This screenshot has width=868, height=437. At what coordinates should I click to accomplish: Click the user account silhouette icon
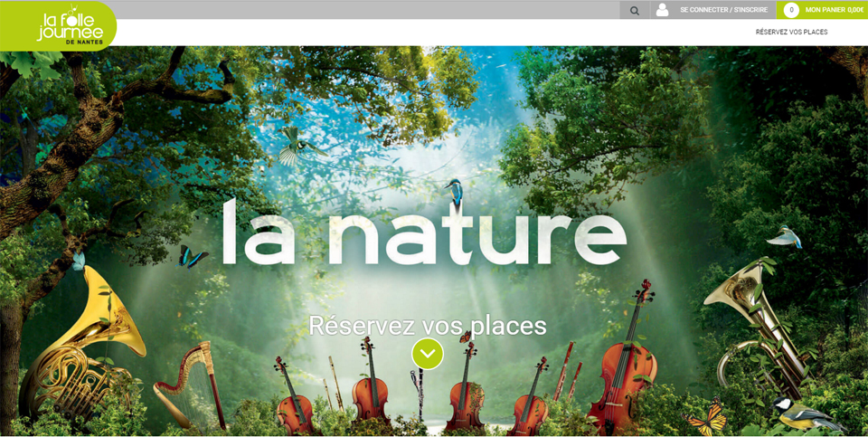(x=662, y=10)
